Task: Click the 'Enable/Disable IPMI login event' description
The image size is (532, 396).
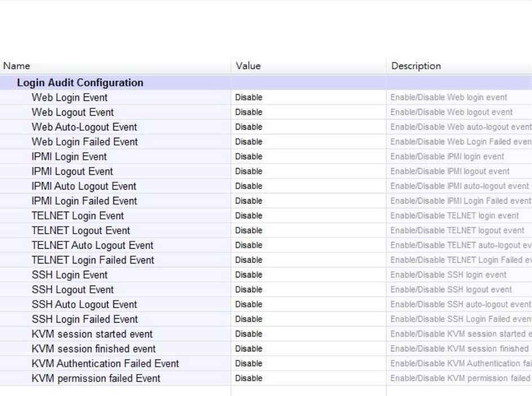Action: 447,157
